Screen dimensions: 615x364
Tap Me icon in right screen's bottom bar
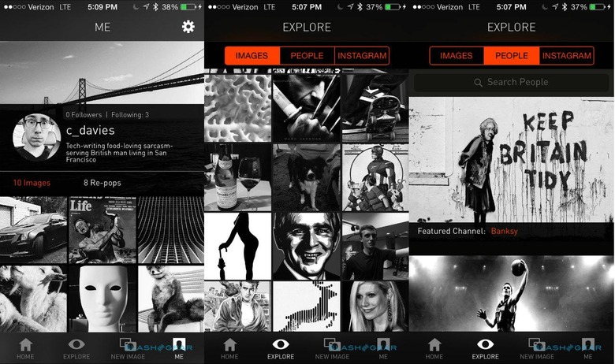tap(588, 344)
